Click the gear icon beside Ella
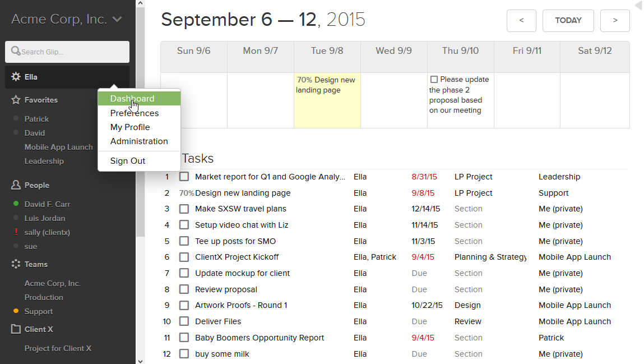The width and height of the screenshot is (644, 364). pos(16,77)
